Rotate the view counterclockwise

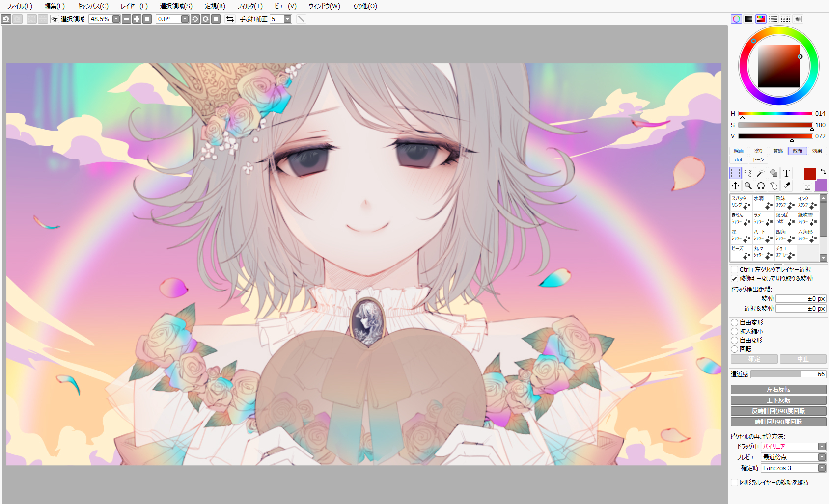pyautogui.click(x=195, y=19)
